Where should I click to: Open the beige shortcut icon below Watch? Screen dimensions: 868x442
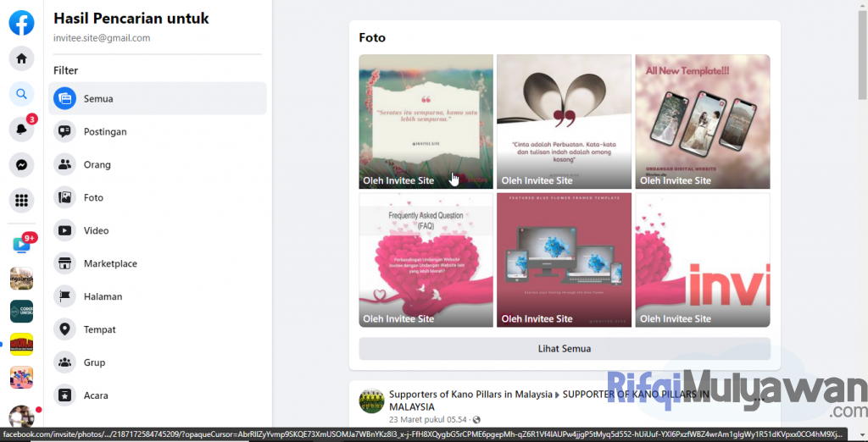point(21,279)
